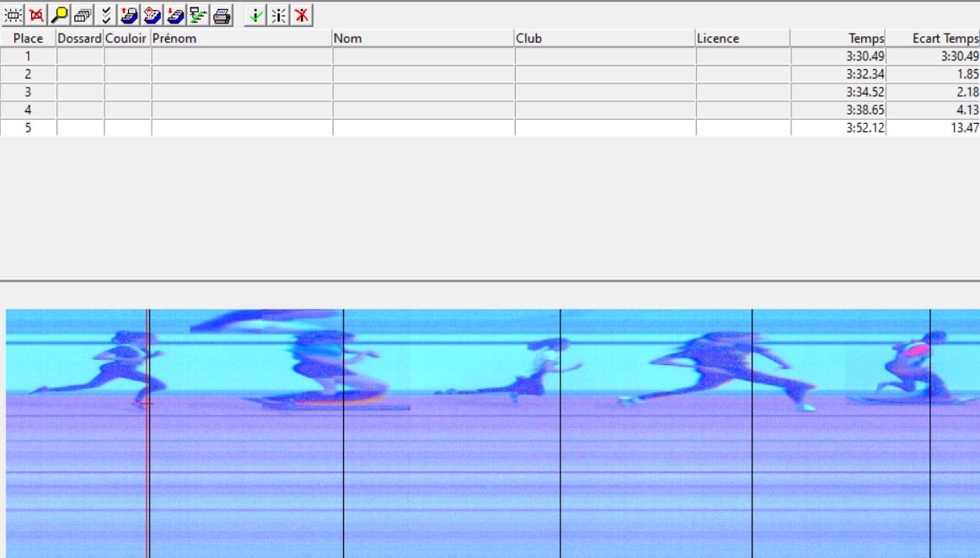
Task: Select the yellow magnifying glass zoom tool
Action: (59, 15)
